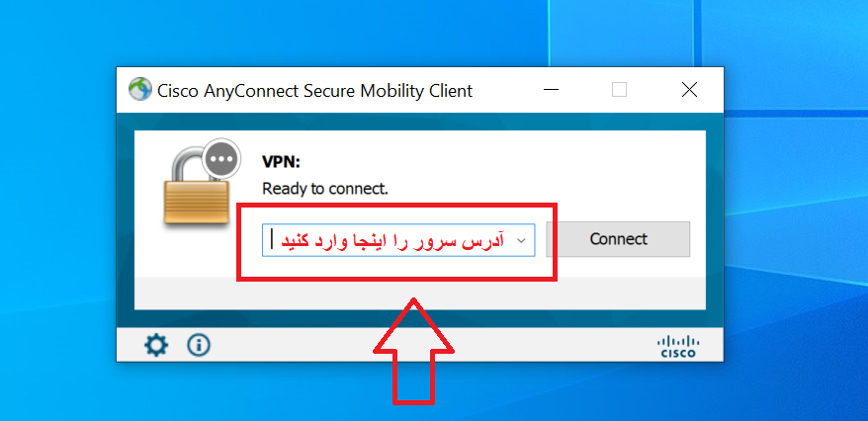Click the gray ellipsis status badge
The image size is (868, 421).
pyautogui.click(x=222, y=159)
